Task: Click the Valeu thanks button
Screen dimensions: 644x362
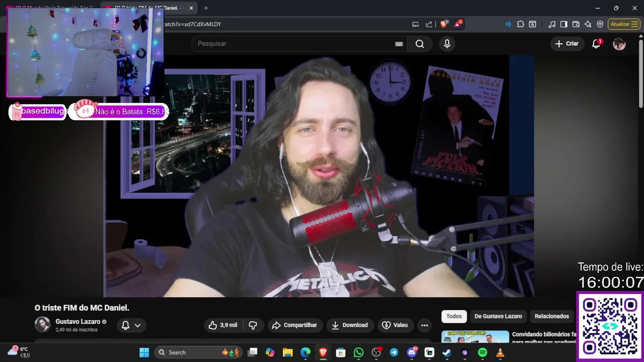Action: tap(395, 325)
